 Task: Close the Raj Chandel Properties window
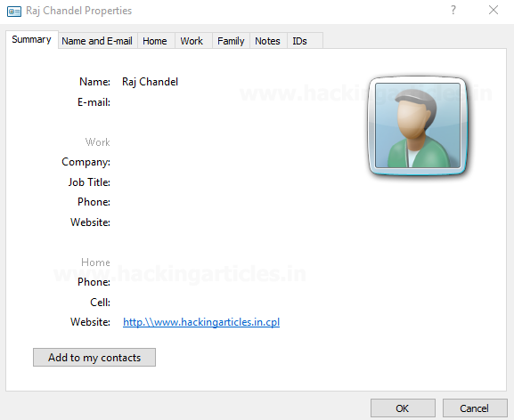pyautogui.click(x=494, y=10)
